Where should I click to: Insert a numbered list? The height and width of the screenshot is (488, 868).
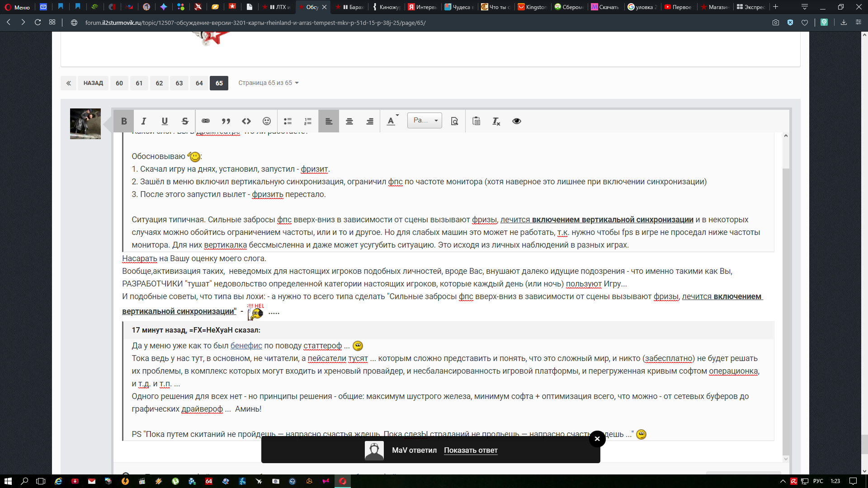pos(308,121)
